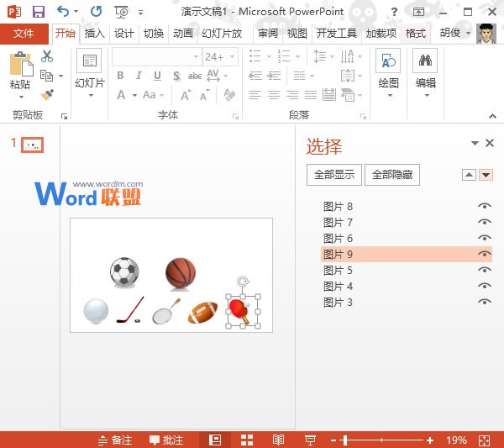Save the presentation with floppy disk icon
This screenshot has height=448, width=504.
point(39,12)
